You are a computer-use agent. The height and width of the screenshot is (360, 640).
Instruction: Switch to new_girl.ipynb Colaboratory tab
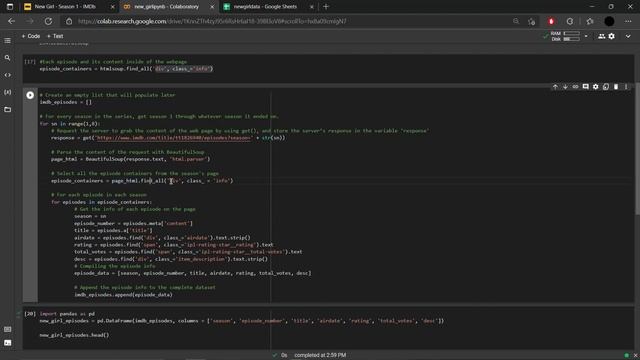(x=167, y=7)
